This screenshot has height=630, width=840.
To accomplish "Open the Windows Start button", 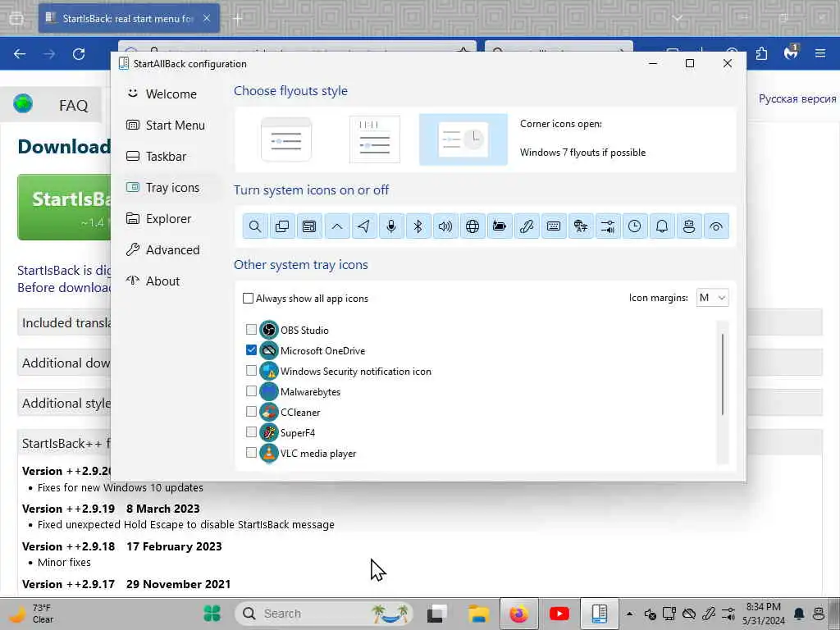I will click(212, 614).
